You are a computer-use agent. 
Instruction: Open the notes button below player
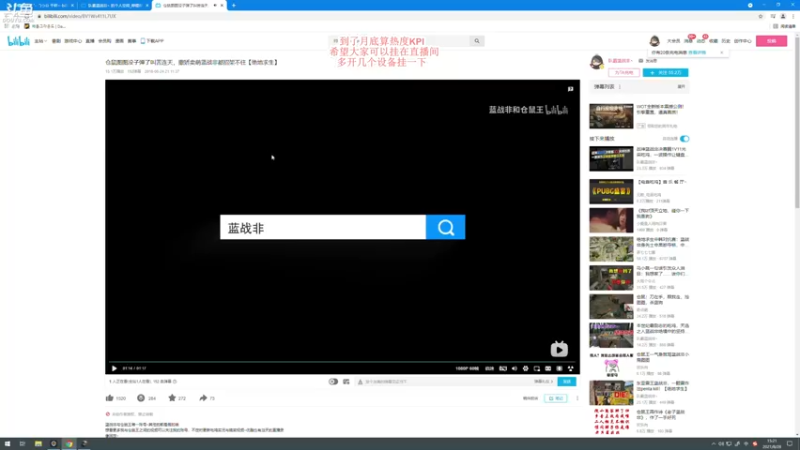tap(555, 398)
